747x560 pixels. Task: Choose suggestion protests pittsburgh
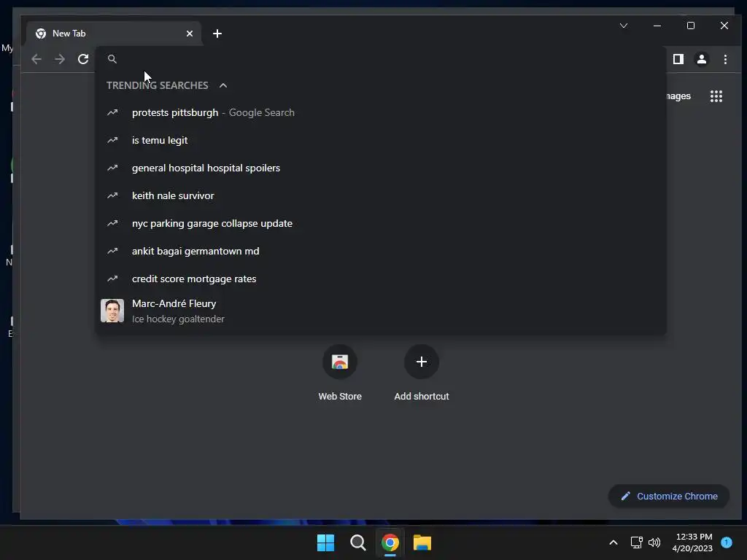click(381, 113)
